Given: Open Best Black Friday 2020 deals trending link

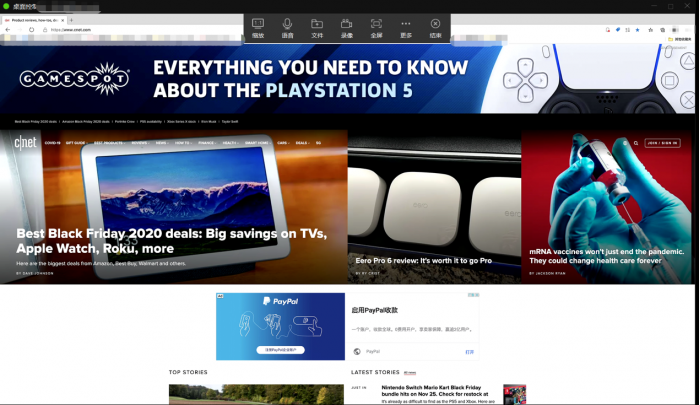Looking at the screenshot, I should (x=36, y=121).
